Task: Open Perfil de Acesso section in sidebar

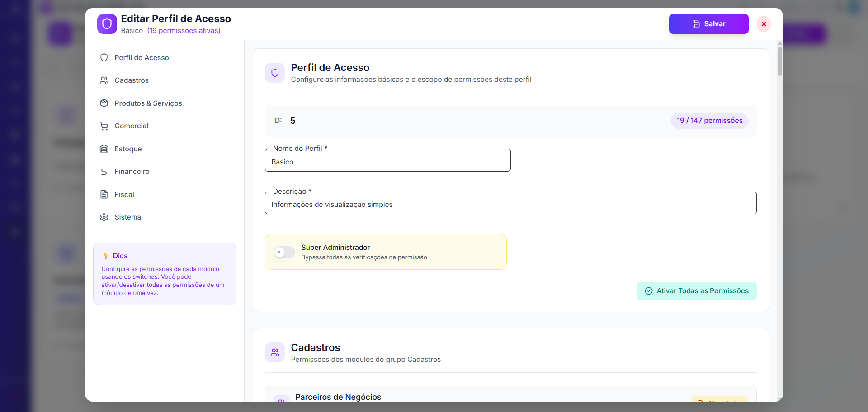Action: tap(165, 57)
